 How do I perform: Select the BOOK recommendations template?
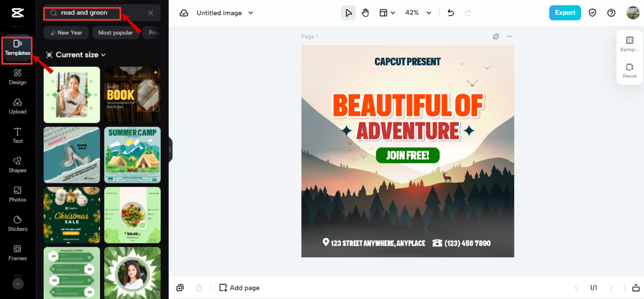point(132,95)
